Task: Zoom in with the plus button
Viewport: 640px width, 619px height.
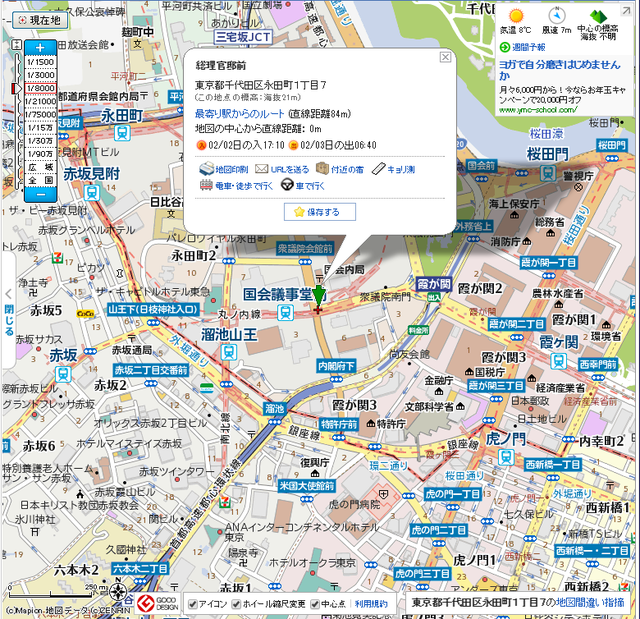Action: 40,47
